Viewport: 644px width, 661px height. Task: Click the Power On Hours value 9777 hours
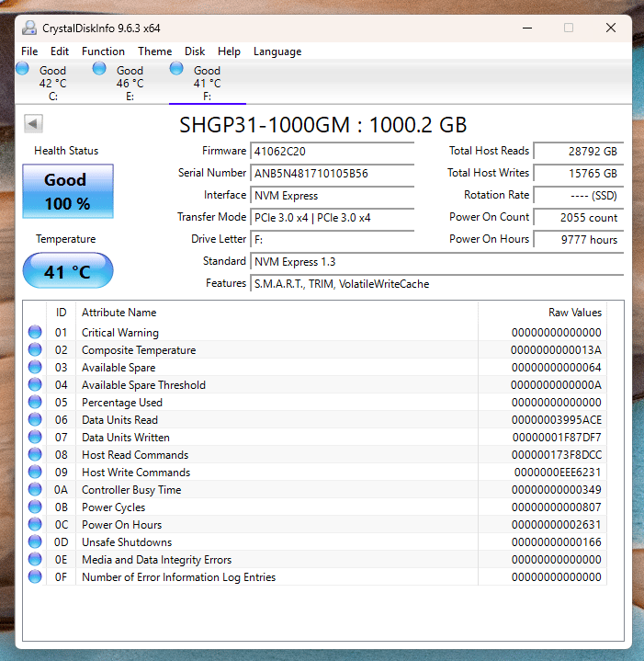tap(578, 239)
